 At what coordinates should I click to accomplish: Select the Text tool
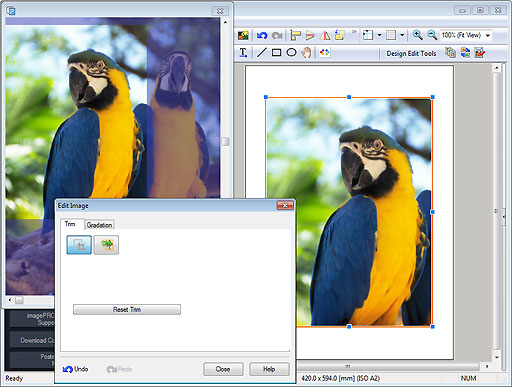click(x=243, y=53)
